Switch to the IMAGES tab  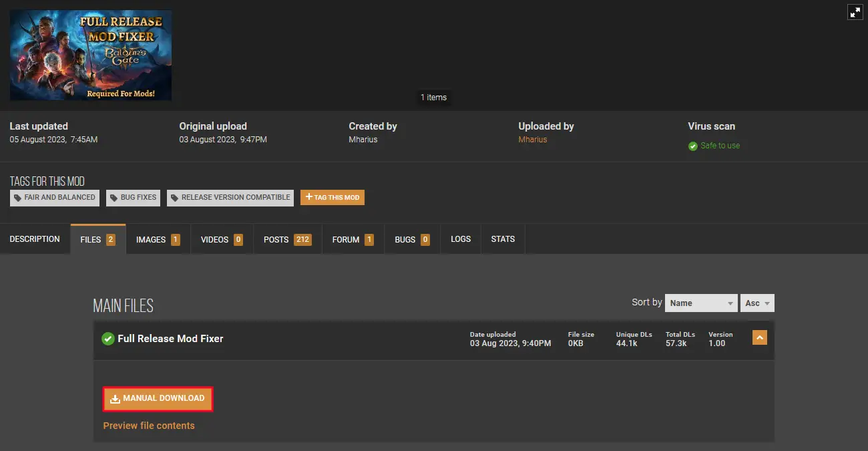(158, 239)
